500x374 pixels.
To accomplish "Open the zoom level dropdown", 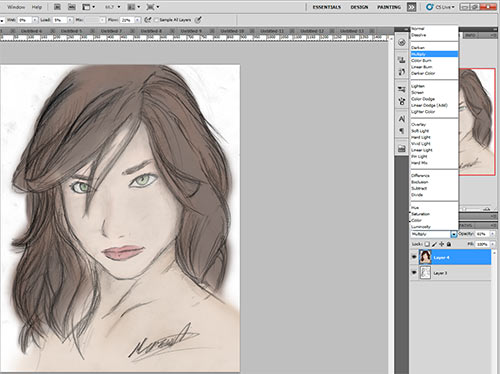I will click(x=112, y=7).
